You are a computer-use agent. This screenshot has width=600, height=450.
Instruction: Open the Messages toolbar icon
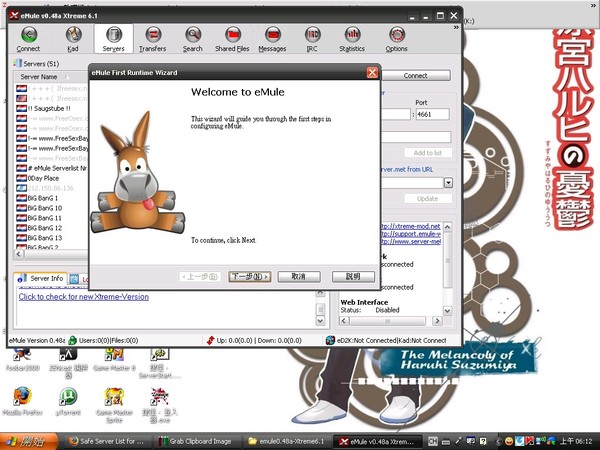click(x=272, y=39)
